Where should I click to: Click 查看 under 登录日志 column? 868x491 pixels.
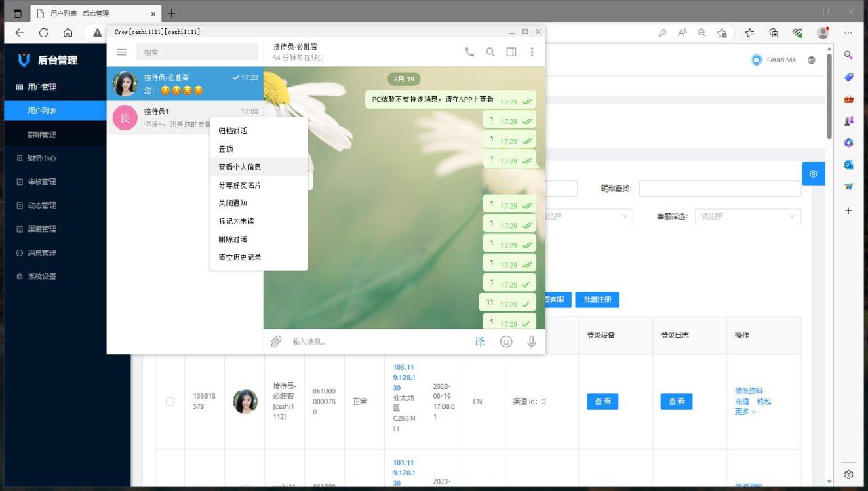coord(677,401)
